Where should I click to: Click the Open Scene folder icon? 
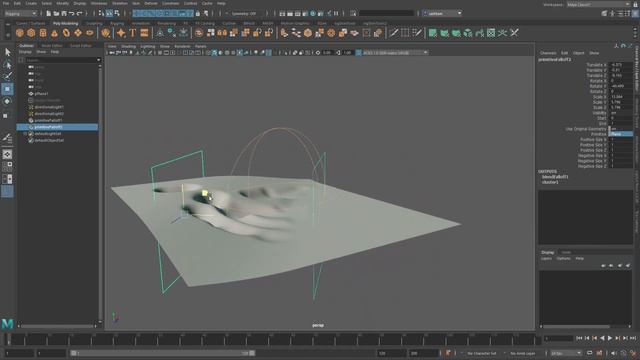(56, 13)
